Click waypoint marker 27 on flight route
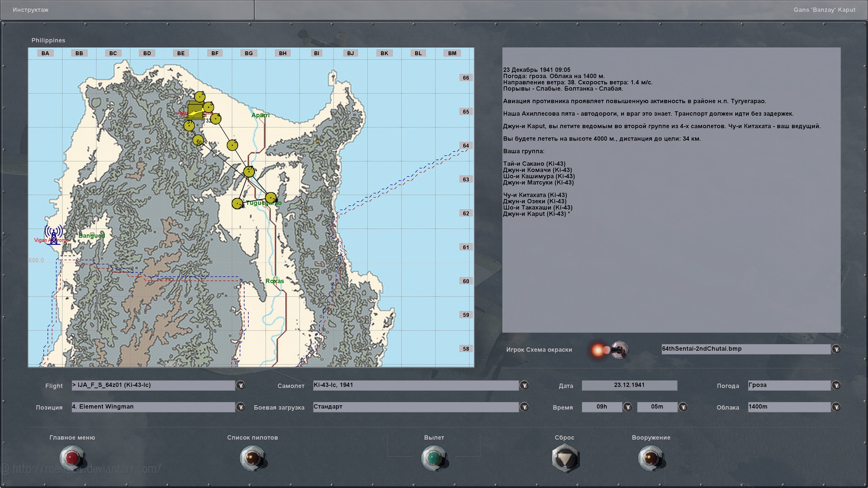868x488 pixels. point(249,171)
